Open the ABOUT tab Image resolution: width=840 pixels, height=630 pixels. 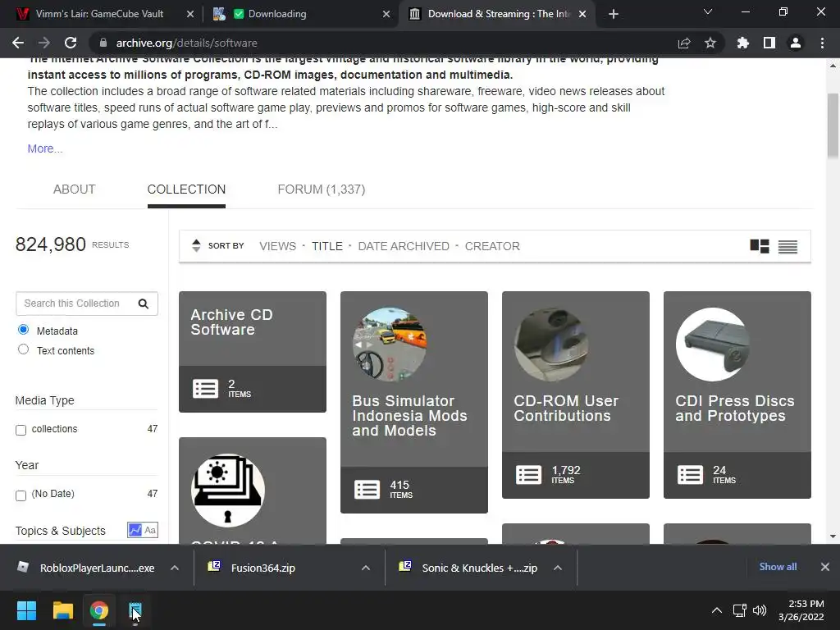(x=74, y=189)
